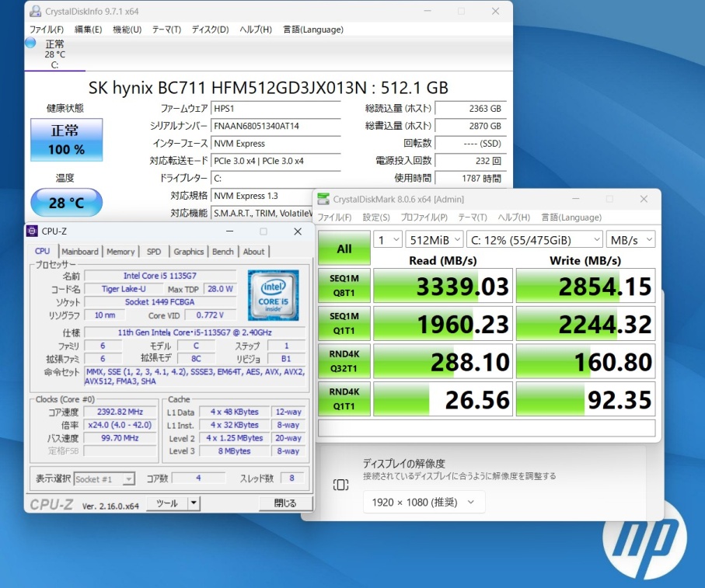The image size is (705, 588).
Task: Click the total host reads value 2363 GB
Action: pos(471,108)
